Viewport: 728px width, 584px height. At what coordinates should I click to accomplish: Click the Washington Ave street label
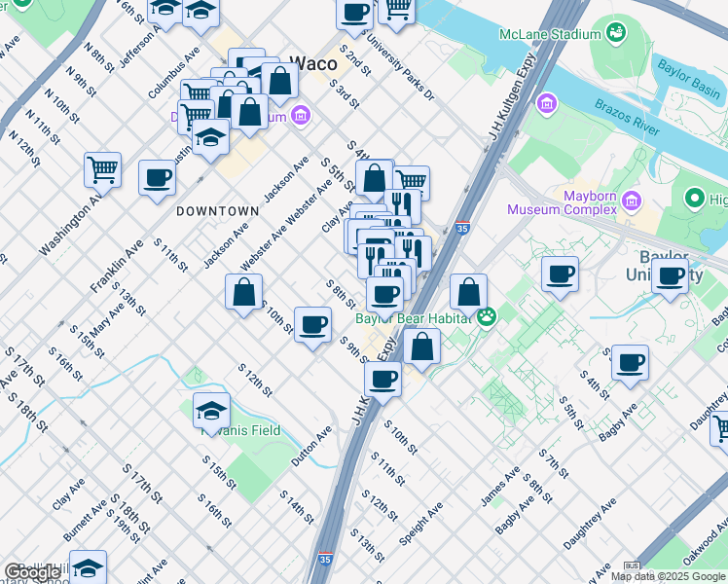coord(71,224)
